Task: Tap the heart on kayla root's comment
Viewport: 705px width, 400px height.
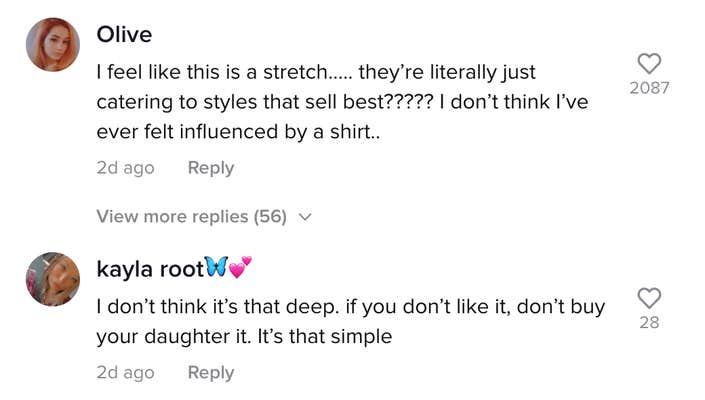Action: click(x=649, y=298)
